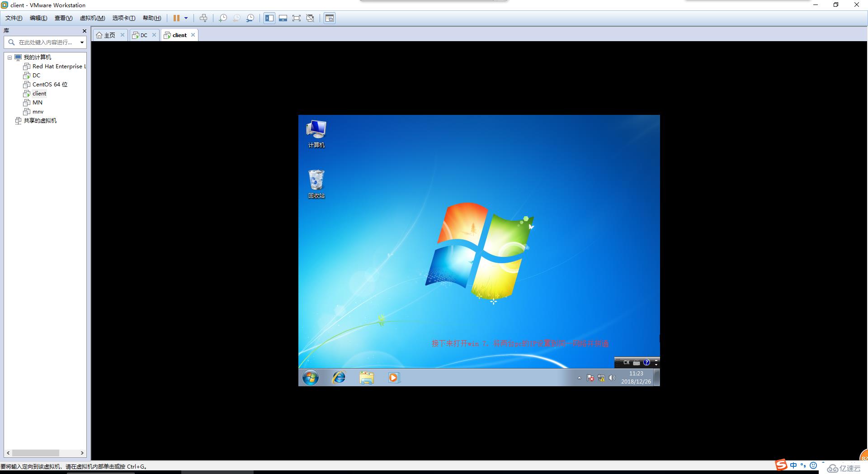Open Windows Media Player taskbar icon
Viewport: 868px width, 474px height.
(x=394, y=377)
